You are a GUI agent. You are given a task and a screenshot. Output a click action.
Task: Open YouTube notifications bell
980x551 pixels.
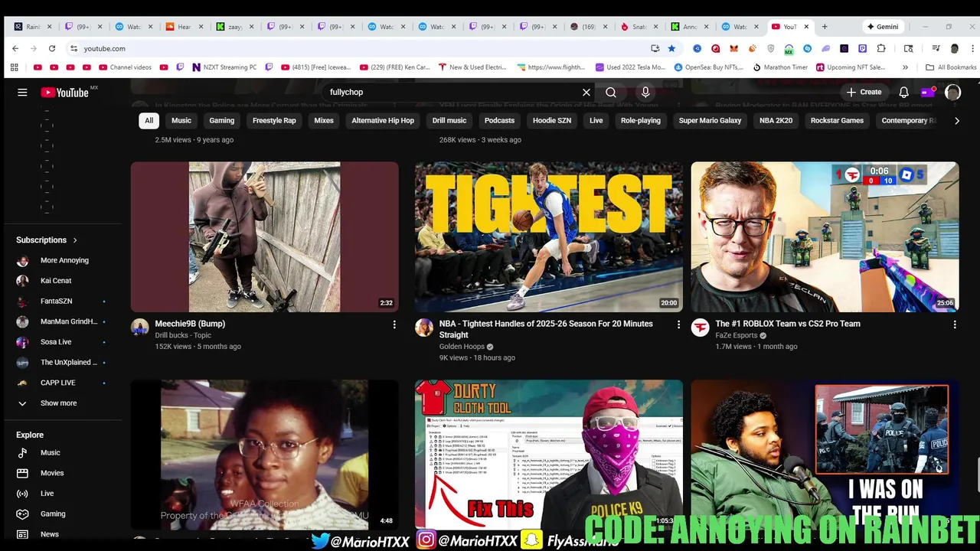point(903,93)
